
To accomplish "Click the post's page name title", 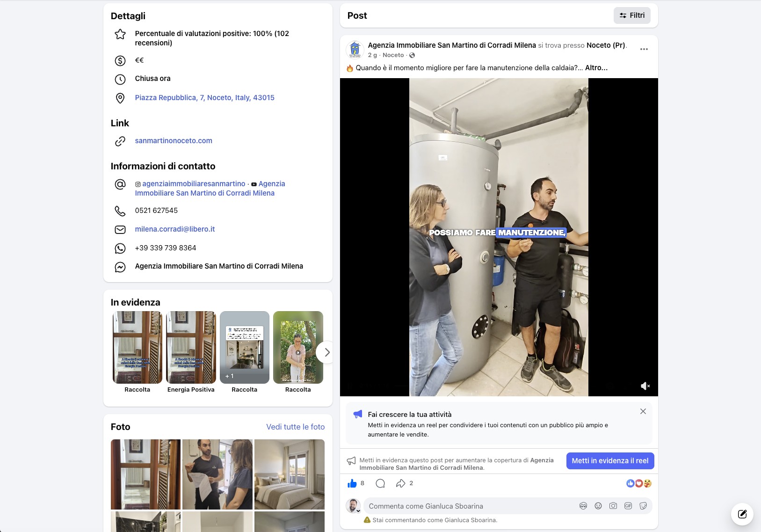I will (x=452, y=45).
